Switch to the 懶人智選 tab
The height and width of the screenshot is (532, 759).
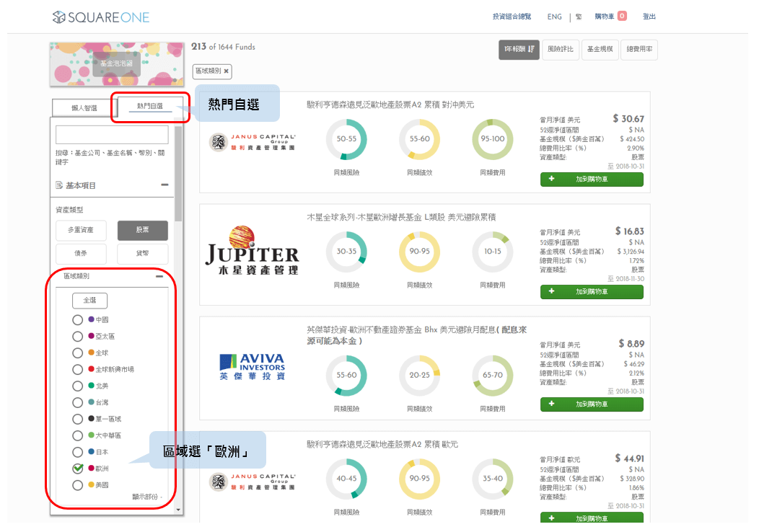[x=84, y=108]
